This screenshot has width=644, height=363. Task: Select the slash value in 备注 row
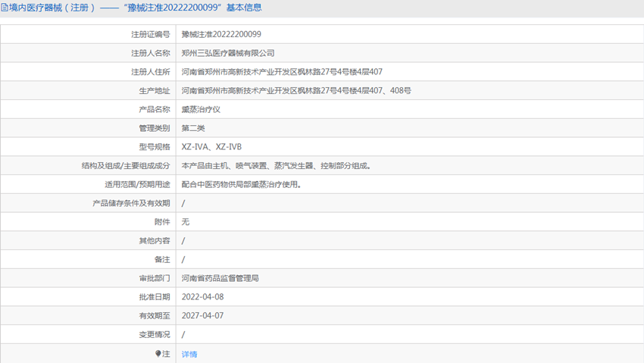point(183,259)
